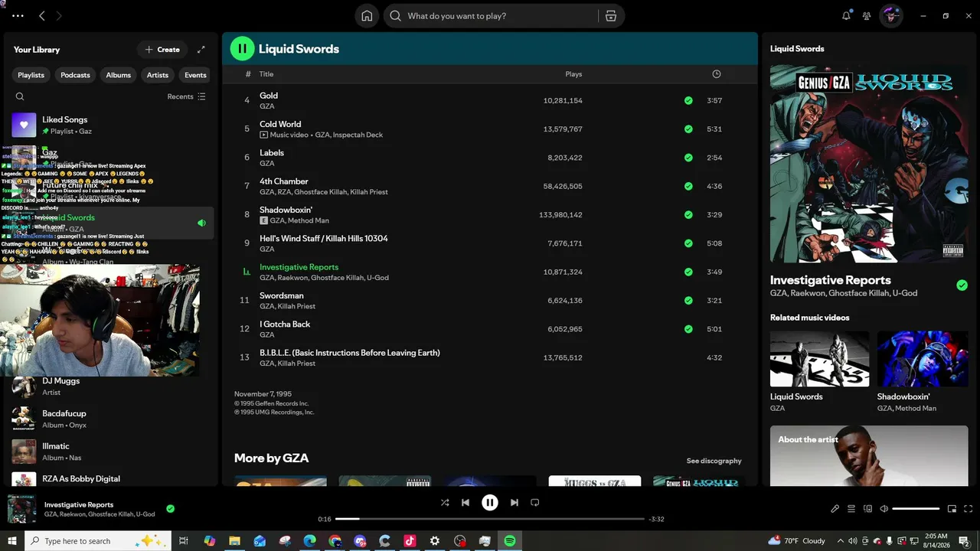Open the Browse icon in the search bar
Screen dimensions: 980x551
coord(611,16)
